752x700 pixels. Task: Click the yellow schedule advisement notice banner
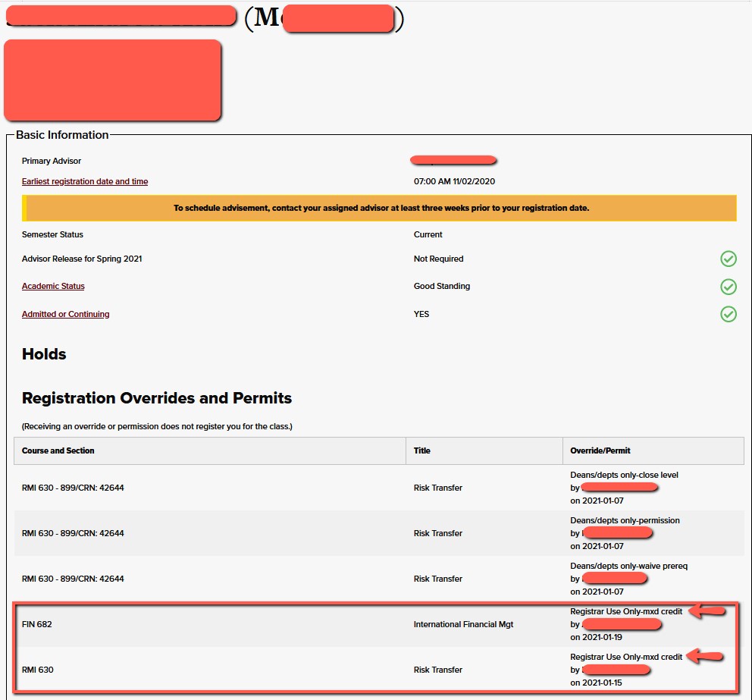pos(381,208)
